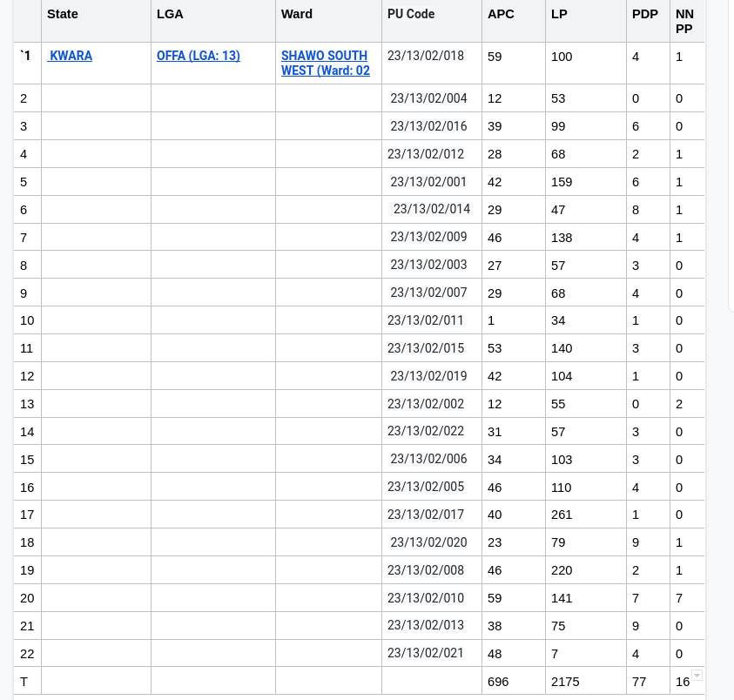
Task: Click LP value 261 in row 17
Action: point(562,515)
